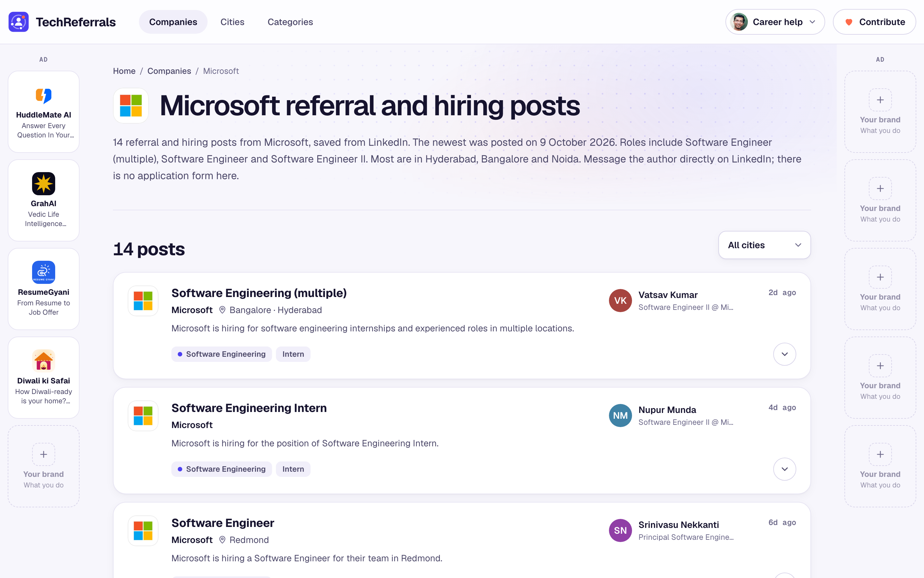Expand the Software Engineering Intern post
The image size is (924, 578).
coord(784,469)
